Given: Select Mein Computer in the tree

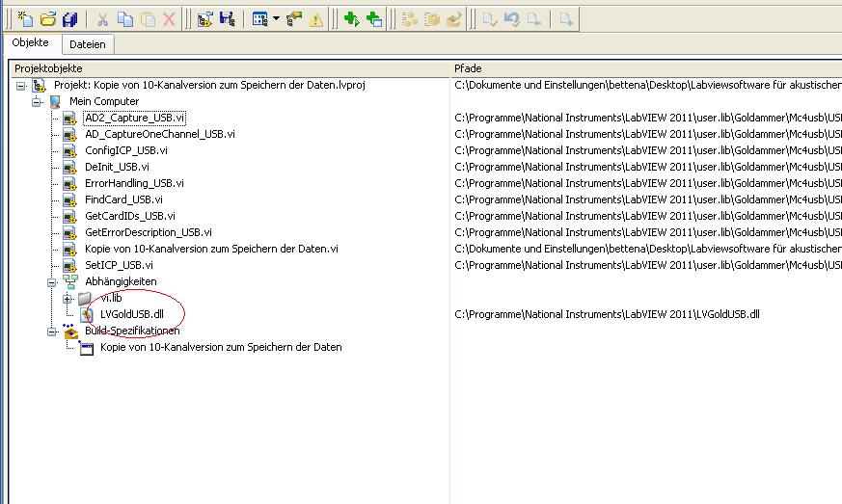Looking at the screenshot, I should pyautogui.click(x=104, y=101).
